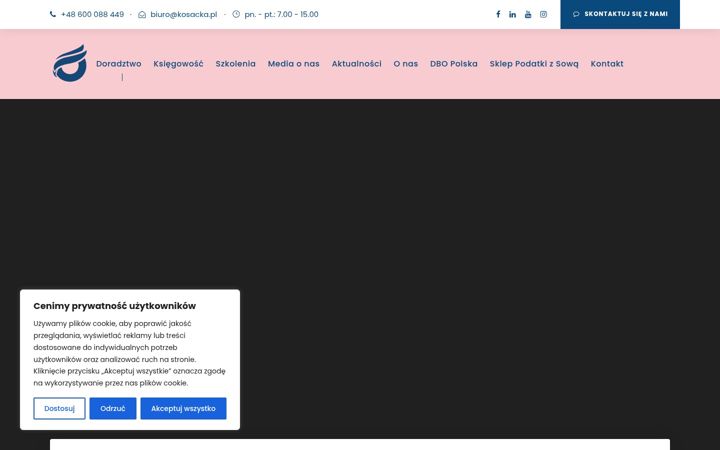This screenshot has height=450, width=720.
Task: Click Dostosuj cookie button
Action: (x=59, y=408)
